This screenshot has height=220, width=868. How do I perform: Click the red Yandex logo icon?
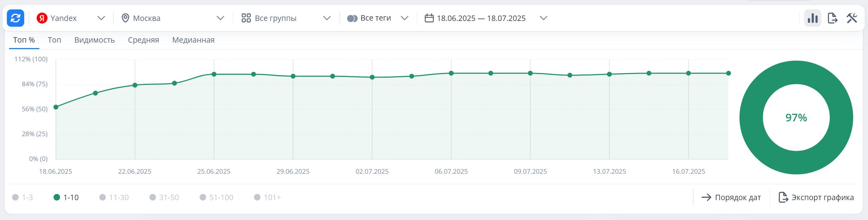point(42,18)
